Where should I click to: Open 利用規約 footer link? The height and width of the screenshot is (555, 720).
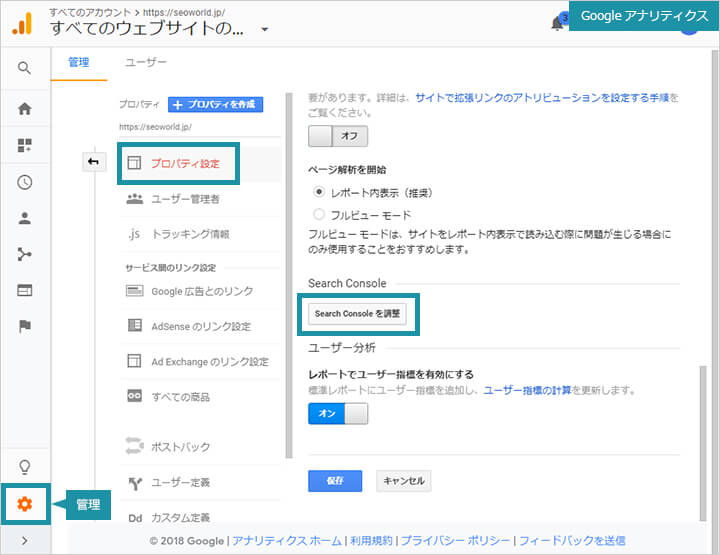[x=371, y=541]
